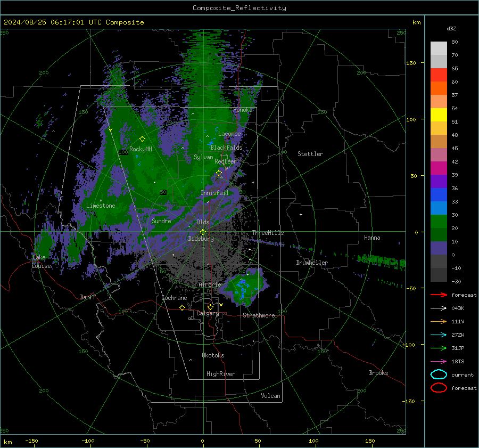
Task: Click the Strathmore city label
Action: (259, 315)
